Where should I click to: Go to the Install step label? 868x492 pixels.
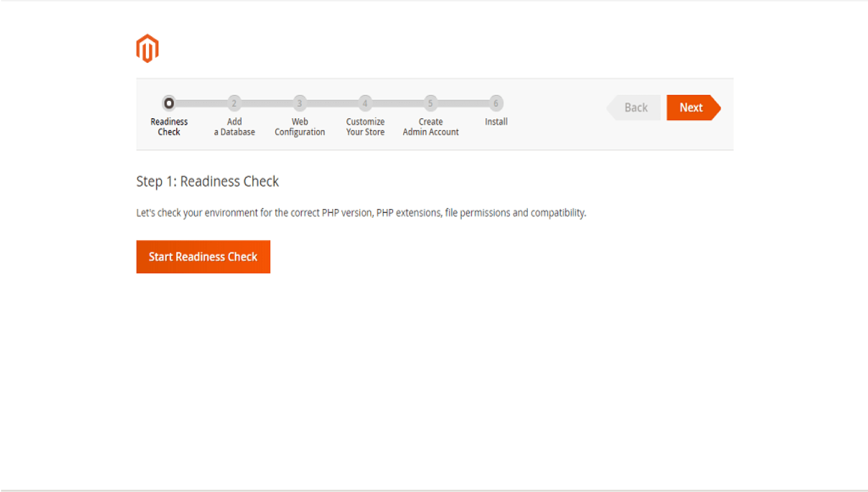point(496,122)
